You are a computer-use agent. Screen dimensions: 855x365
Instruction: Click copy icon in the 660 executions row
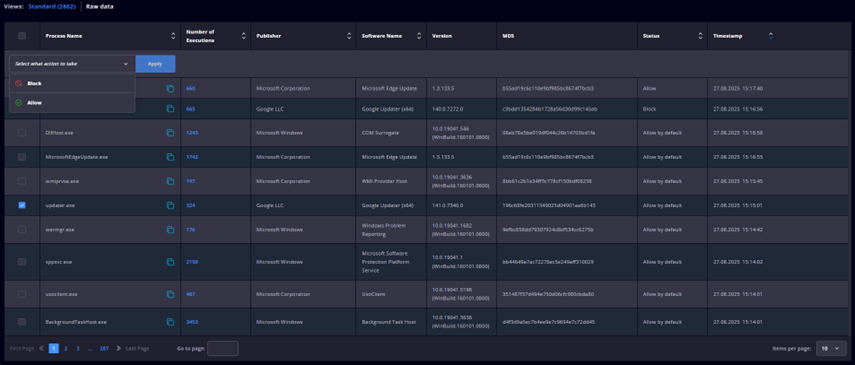170,88
